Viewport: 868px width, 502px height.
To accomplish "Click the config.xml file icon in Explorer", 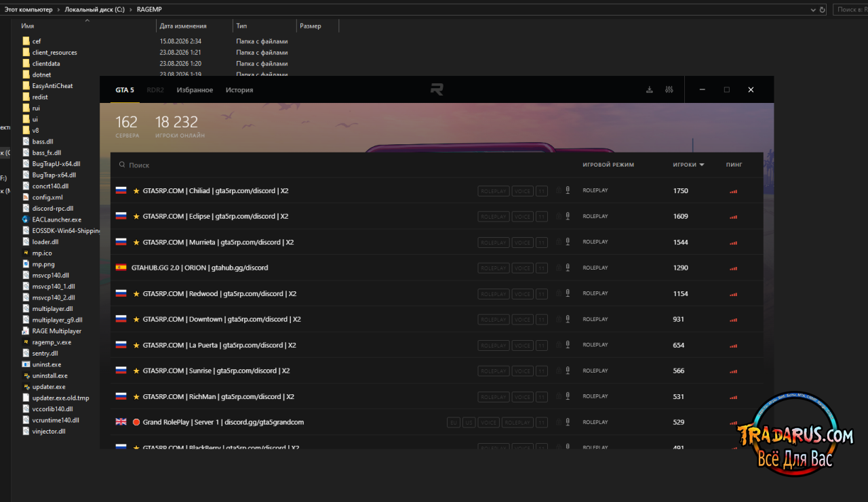I will tap(26, 197).
